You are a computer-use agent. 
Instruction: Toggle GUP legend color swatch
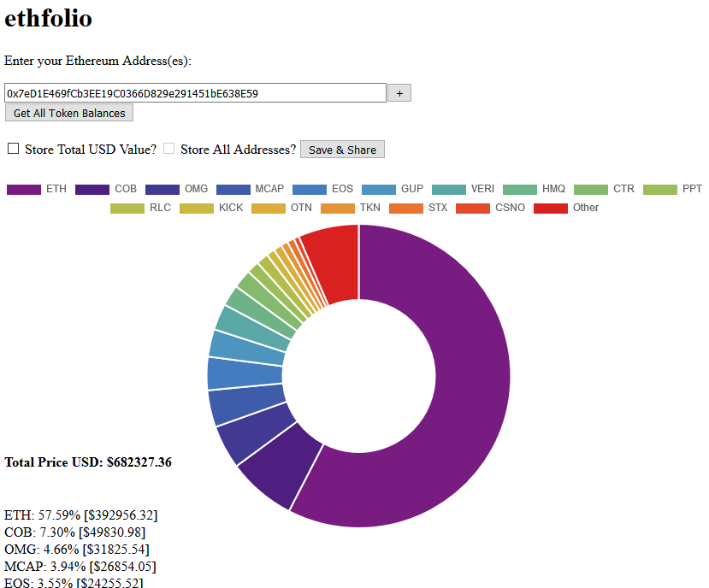pyautogui.click(x=379, y=190)
